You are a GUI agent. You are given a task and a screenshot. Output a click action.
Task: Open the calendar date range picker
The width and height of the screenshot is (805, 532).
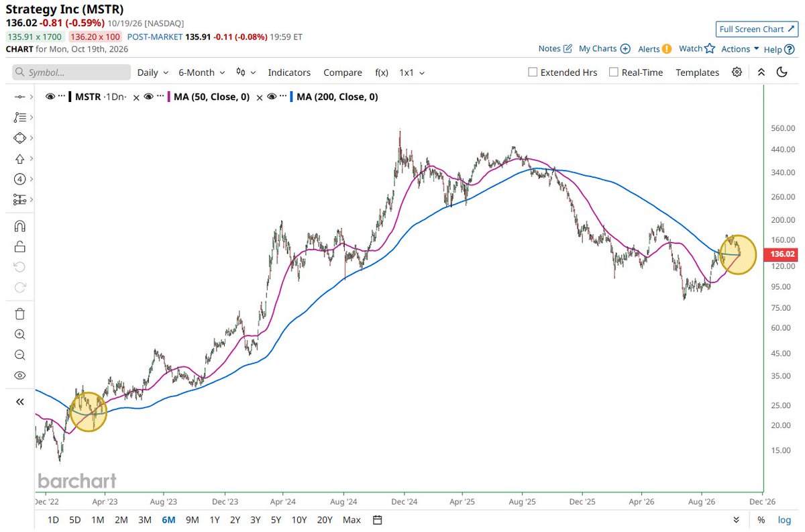point(378,520)
